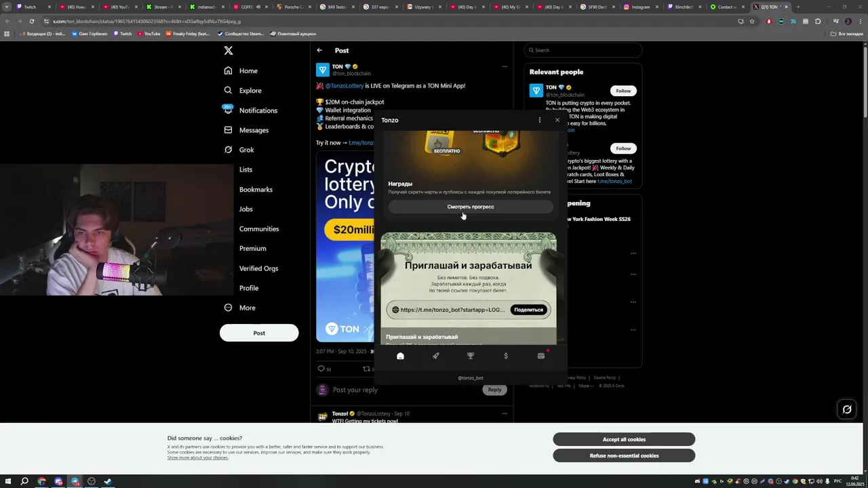Open the Explore search icon

tap(228, 90)
